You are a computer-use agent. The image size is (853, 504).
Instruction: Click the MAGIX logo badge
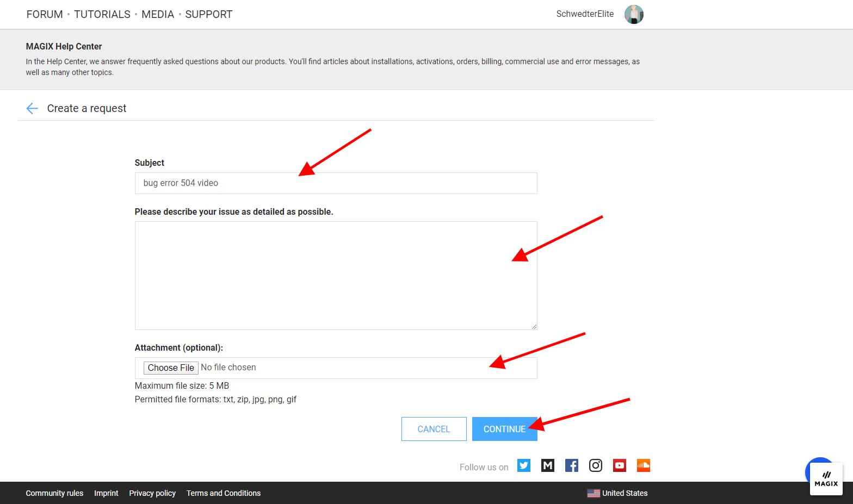point(826,478)
